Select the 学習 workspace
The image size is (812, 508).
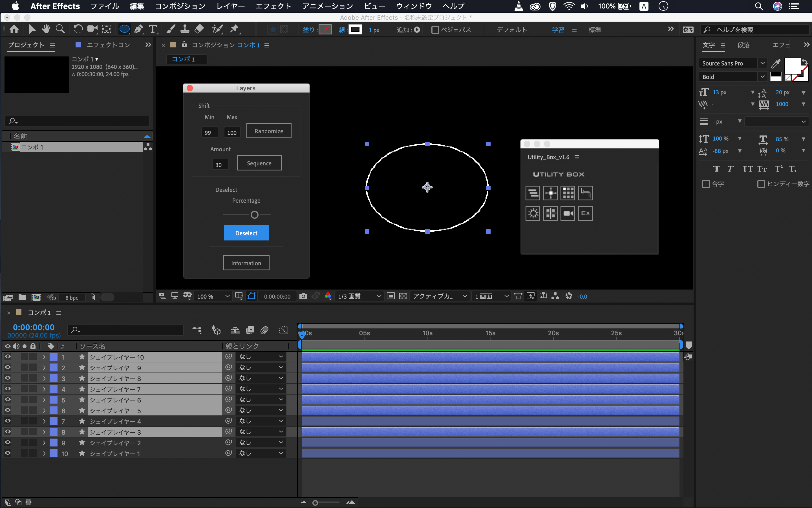tap(558, 30)
